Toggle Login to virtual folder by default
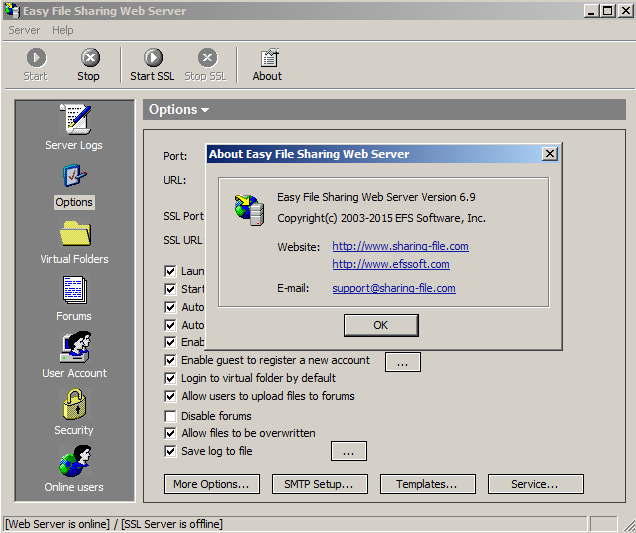This screenshot has width=636, height=533. point(170,378)
